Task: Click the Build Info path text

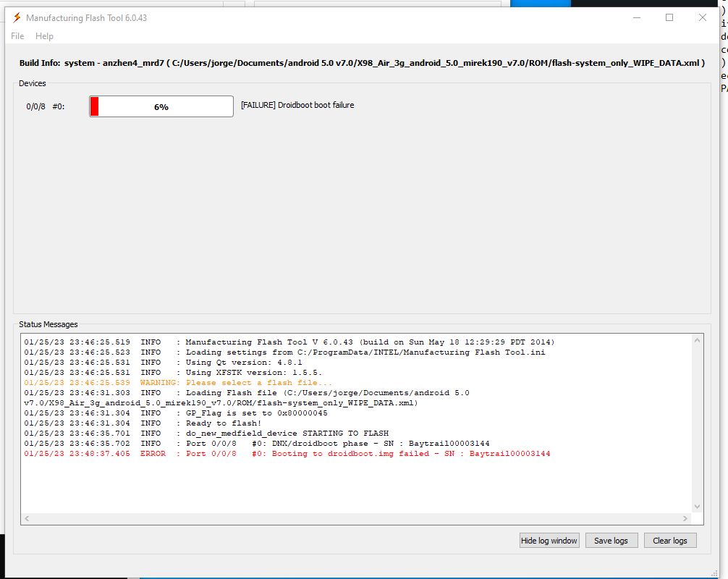Action: point(362,63)
